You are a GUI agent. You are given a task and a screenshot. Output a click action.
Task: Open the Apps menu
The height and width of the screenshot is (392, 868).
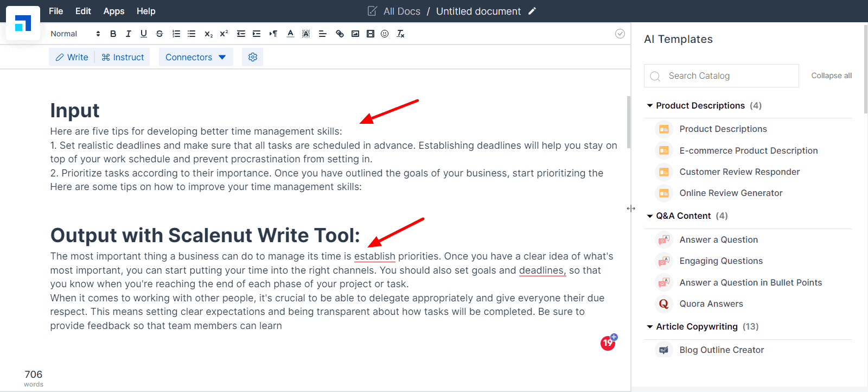pyautogui.click(x=114, y=11)
